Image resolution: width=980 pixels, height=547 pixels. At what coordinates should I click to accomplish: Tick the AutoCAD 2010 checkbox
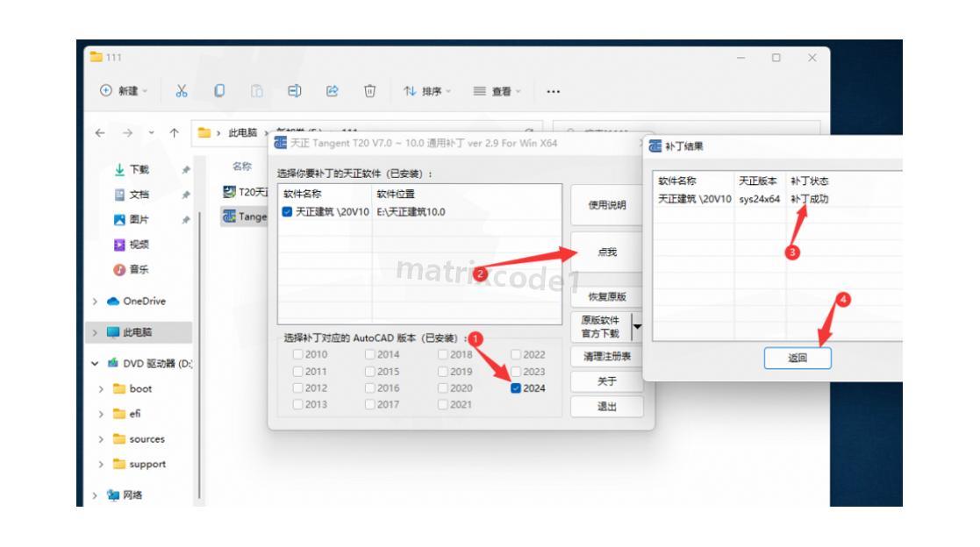298,355
